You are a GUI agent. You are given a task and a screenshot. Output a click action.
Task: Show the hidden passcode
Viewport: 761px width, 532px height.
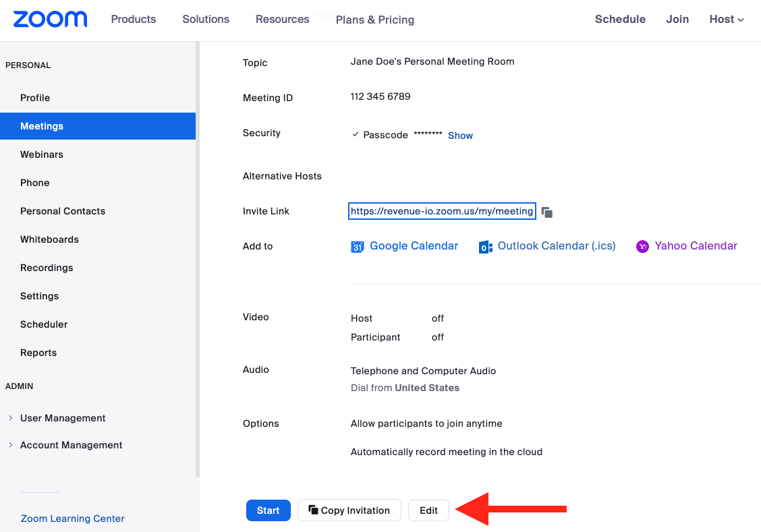coord(460,136)
